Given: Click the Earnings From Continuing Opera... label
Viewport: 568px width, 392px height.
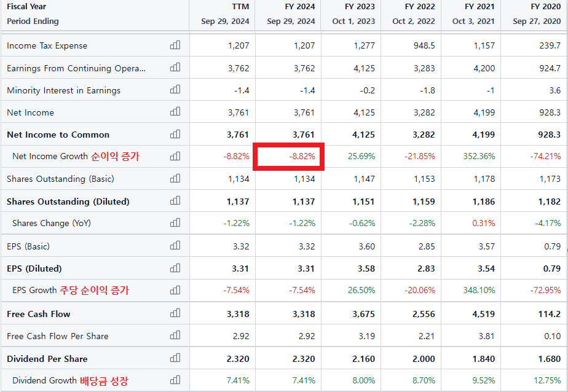Looking at the screenshot, I should pyautogui.click(x=76, y=68).
